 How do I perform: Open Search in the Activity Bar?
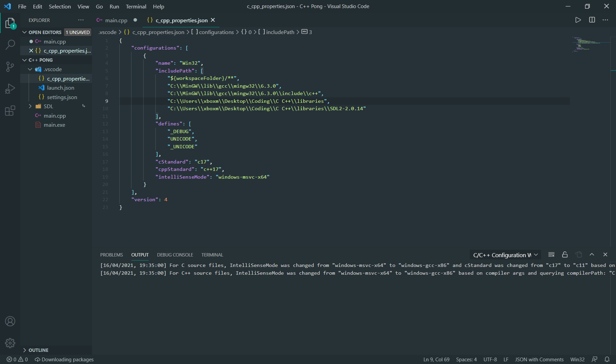[10, 44]
